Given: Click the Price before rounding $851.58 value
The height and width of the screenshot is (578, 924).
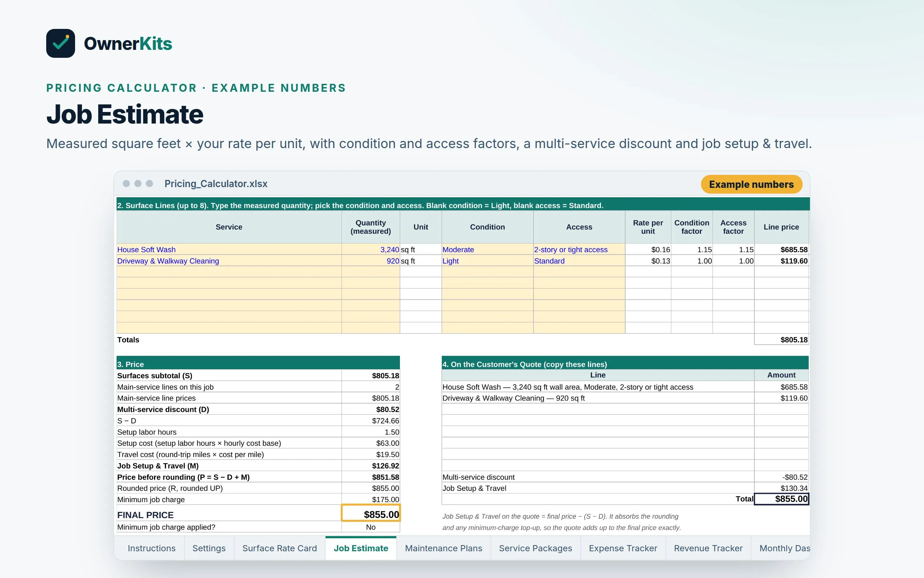Looking at the screenshot, I should coord(371,477).
